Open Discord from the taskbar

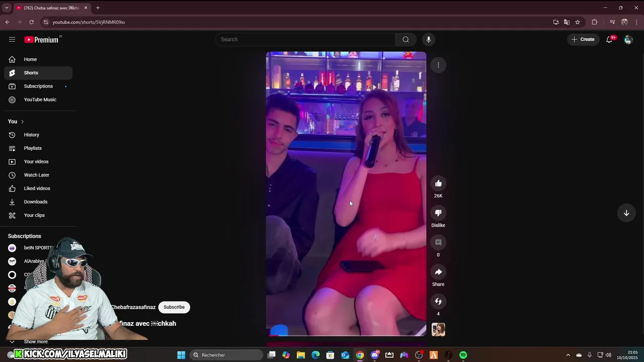point(375,355)
